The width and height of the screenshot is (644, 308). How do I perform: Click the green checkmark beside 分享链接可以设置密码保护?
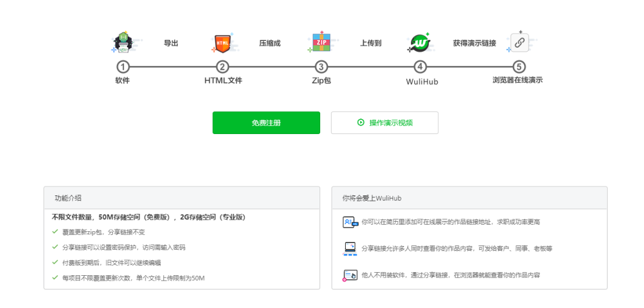click(55, 247)
